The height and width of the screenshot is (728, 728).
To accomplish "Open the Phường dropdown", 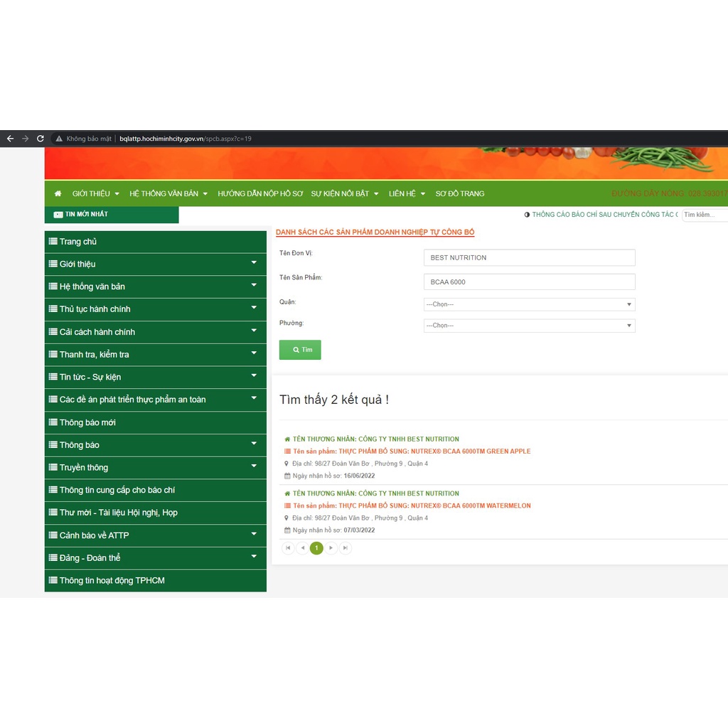I will pyautogui.click(x=529, y=326).
